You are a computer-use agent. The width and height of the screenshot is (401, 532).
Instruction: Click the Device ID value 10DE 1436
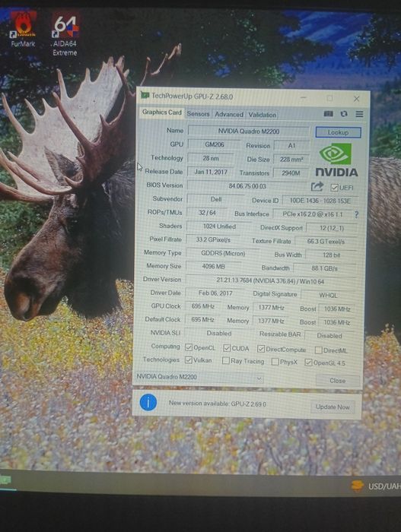[320, 201]
